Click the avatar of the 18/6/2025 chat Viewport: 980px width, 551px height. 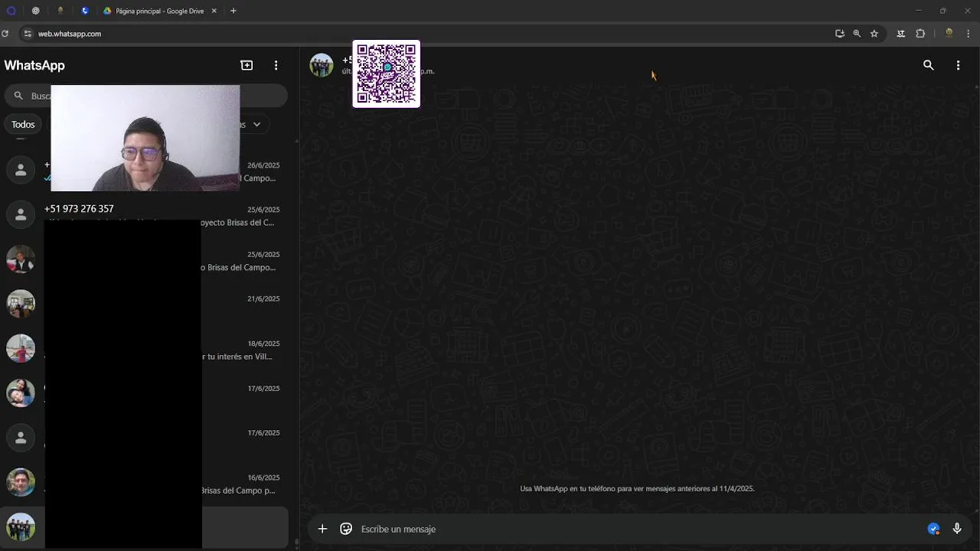pyautogui.click(x=21, y=348)
